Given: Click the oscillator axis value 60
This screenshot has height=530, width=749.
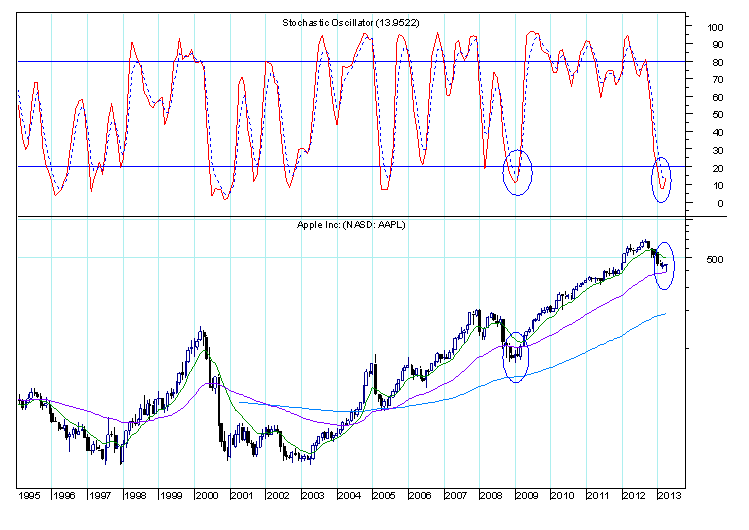Looking at the screenshot, I should (x=717, y=97).
